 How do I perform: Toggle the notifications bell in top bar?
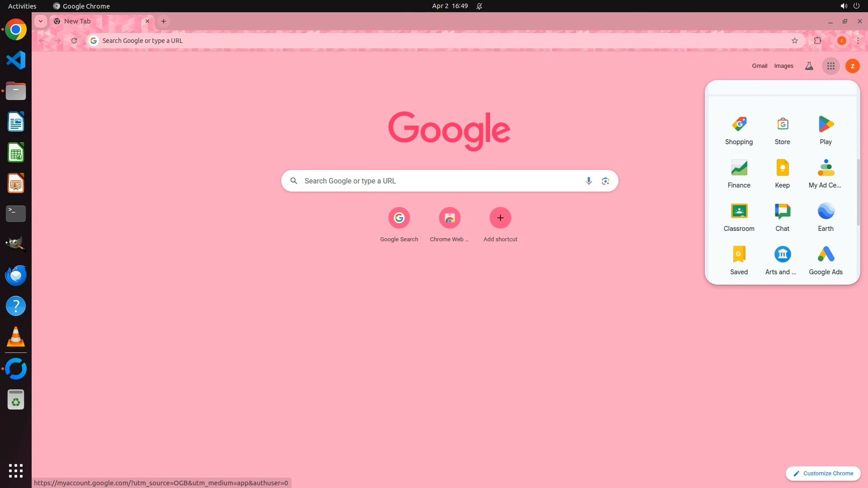point(479,6)
